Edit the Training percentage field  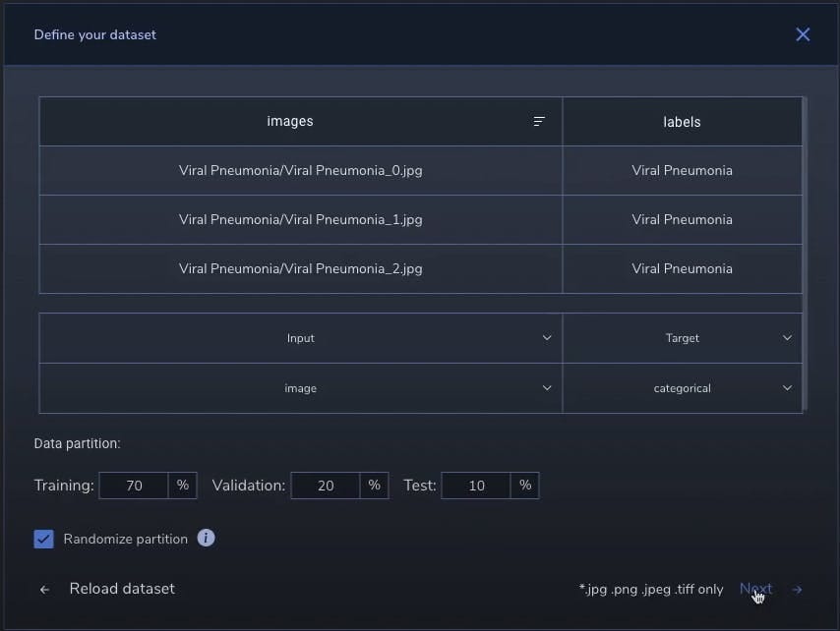[134, 486]
